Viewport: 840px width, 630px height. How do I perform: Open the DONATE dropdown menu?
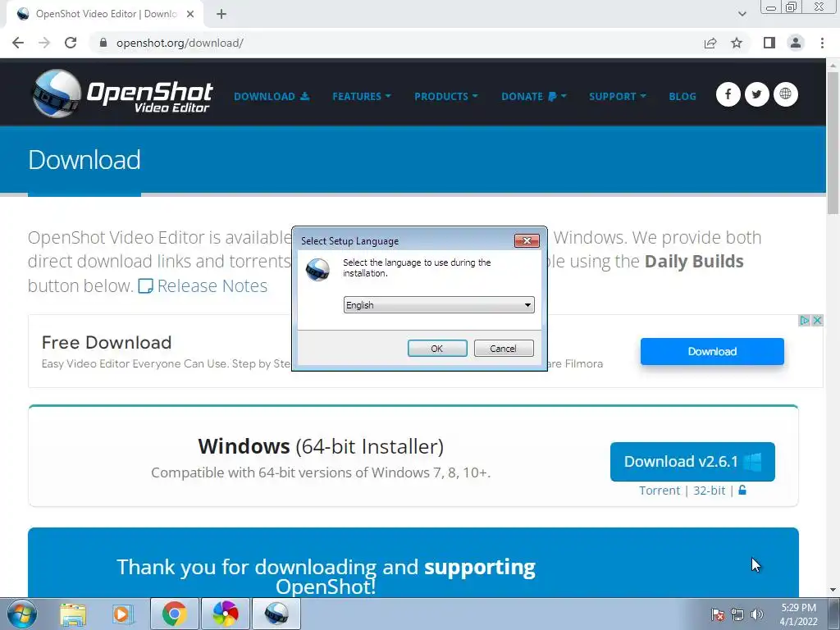[533, 97]
